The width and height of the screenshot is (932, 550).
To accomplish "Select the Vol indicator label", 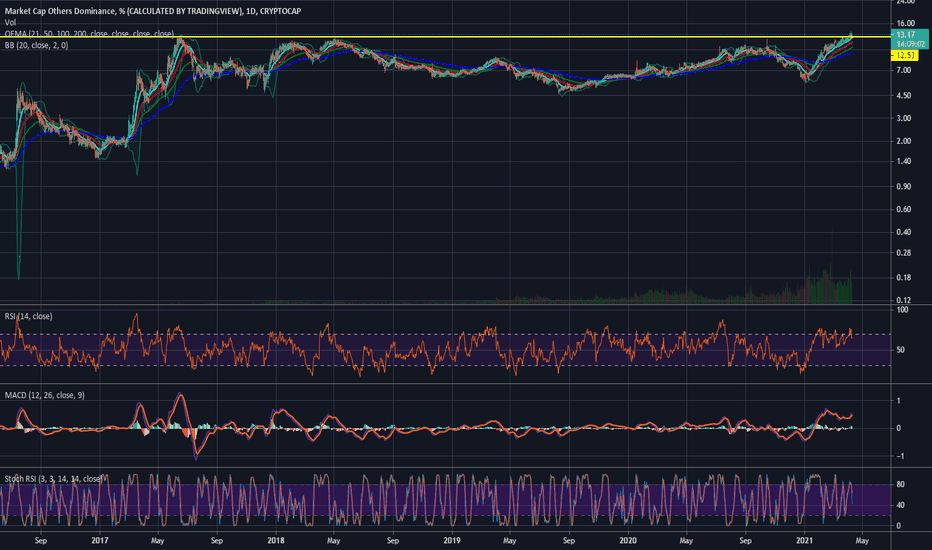I will click(10, 23).
